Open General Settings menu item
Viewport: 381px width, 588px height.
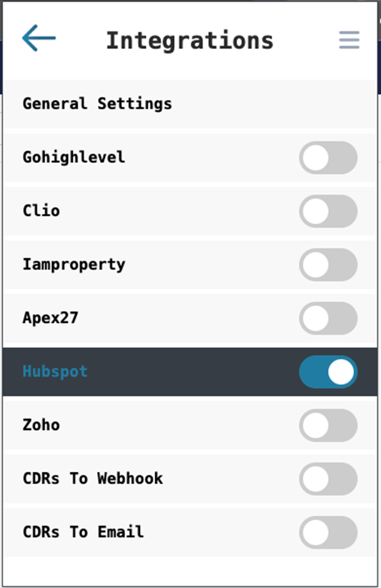point(97,104)
